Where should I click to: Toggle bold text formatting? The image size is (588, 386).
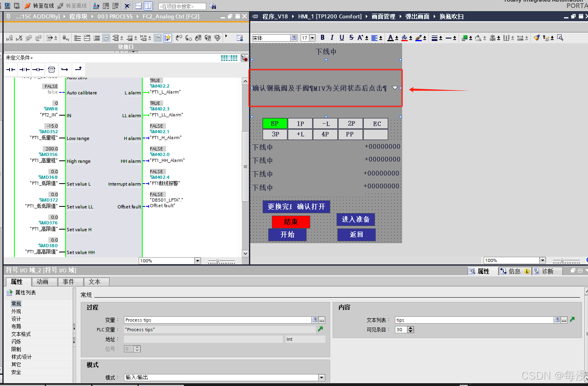323,38
